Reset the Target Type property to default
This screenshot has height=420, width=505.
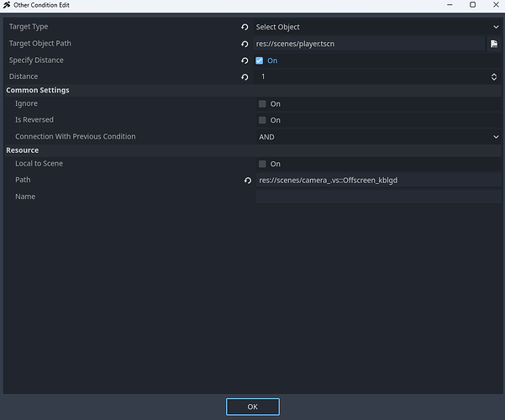tap(245, 27)
